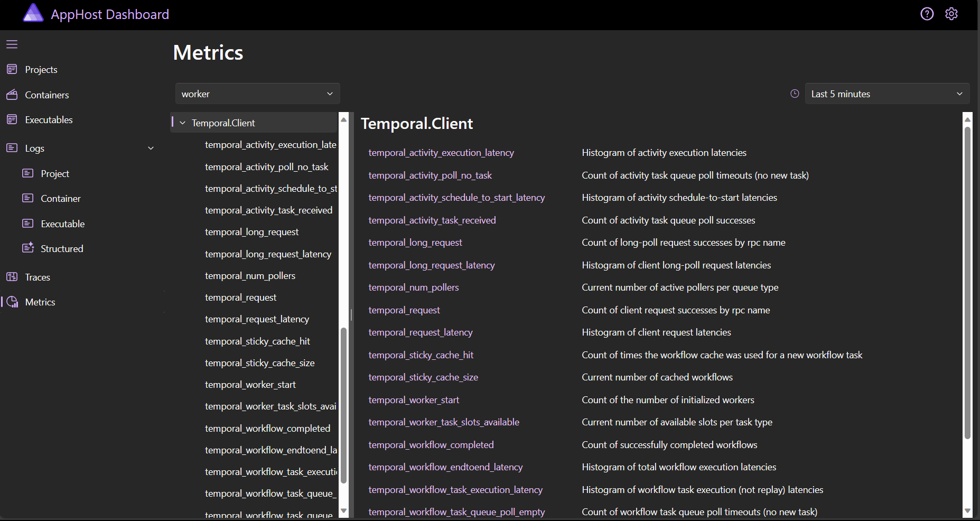Open the worker resource dropdown
Image resolution: width=980 pixels, height=521 pixels.
[x=257, y=94]
